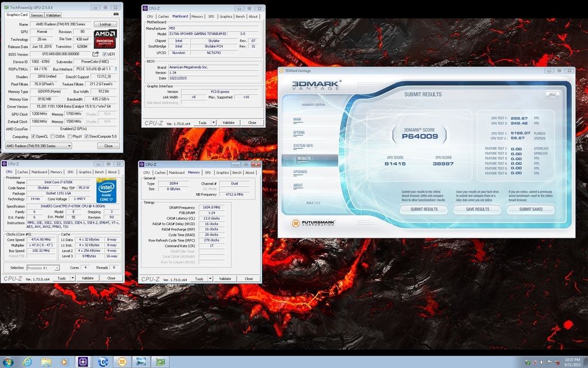Click SUBMIT SAVED in 3DMark Vantage
588x368 pixels.
[x=531, y=209]
